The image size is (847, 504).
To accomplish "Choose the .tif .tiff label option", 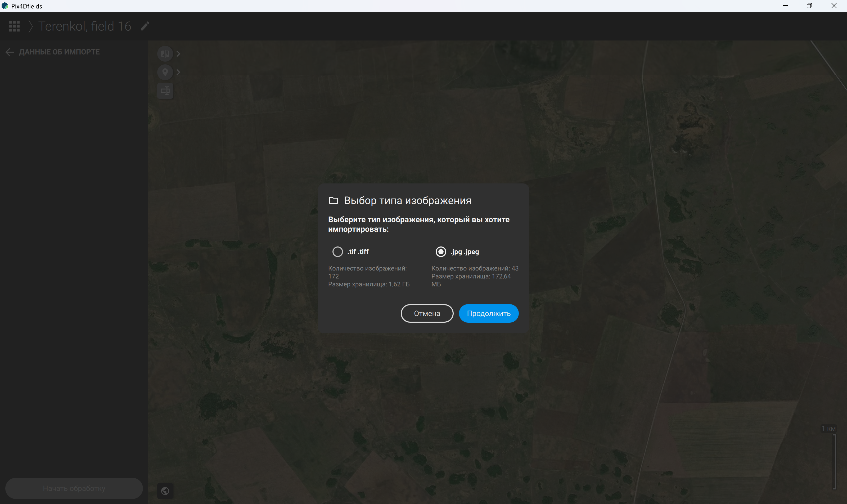I will [358, 252].
